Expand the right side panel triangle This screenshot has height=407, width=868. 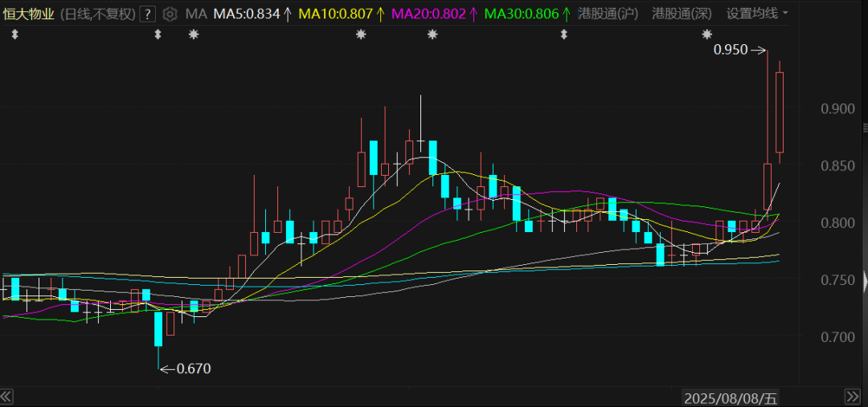(865, 282)
